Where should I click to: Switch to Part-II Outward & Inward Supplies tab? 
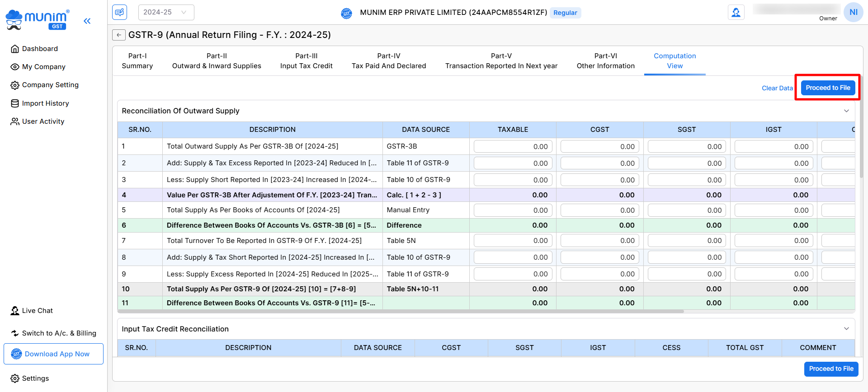coord(217,61)
